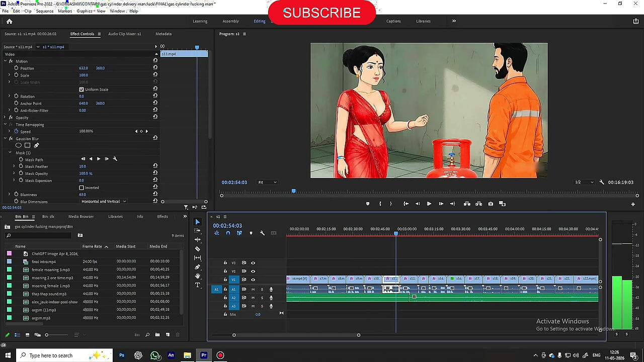
Task: Select the Type tool
Action: [x=197, y=285]
